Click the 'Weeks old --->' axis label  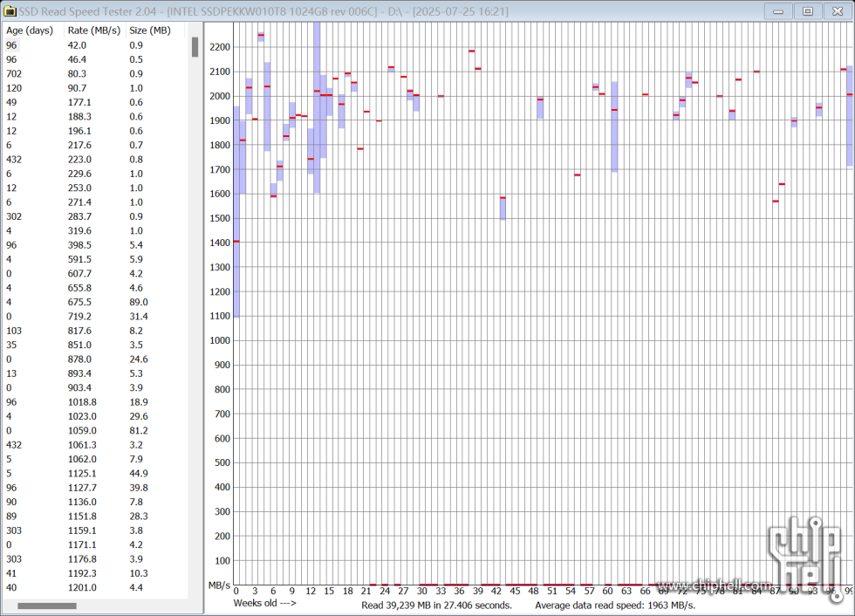(265, 603)
